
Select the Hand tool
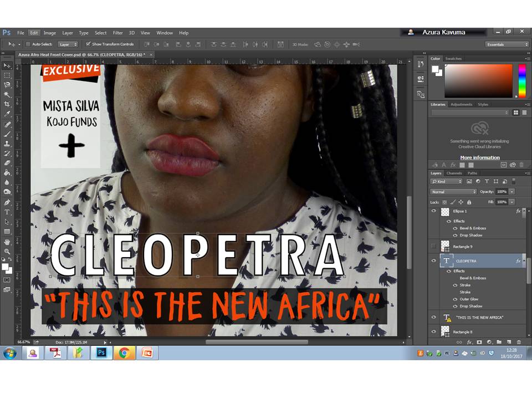click(7, 242)
